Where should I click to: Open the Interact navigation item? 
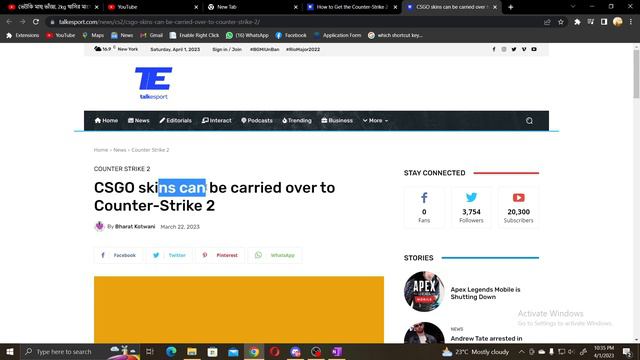tap(216, 121)
